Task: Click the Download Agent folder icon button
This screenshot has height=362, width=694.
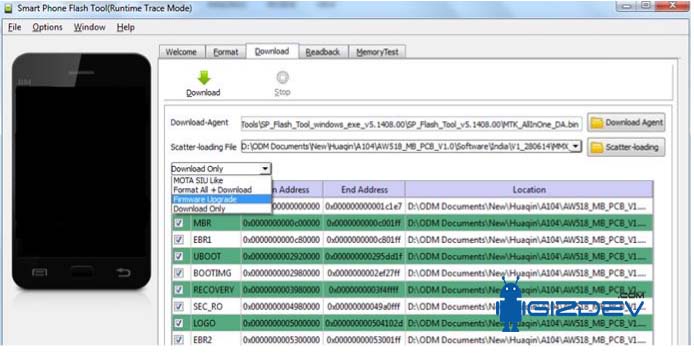Action: pyautogui.click(x=626, y=123)
